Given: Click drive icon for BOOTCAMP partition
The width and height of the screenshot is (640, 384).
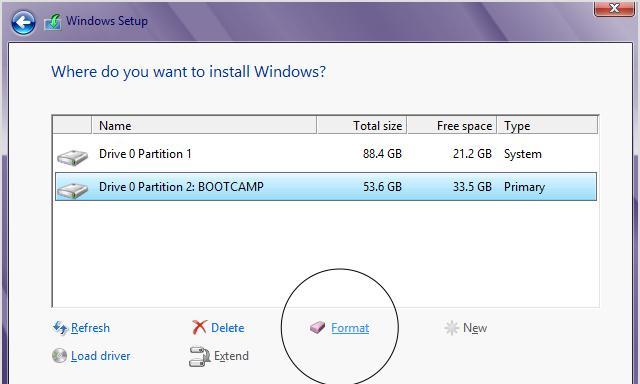Looking at the screenshot, I should point(72,191).
